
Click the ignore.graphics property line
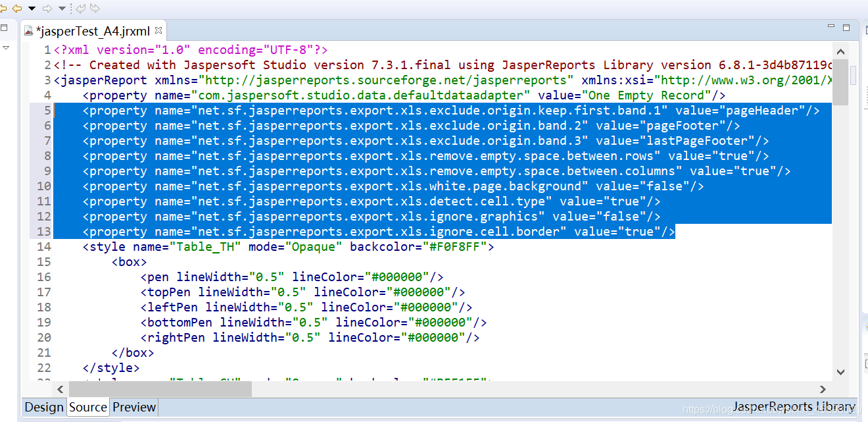tap(372, 217)
